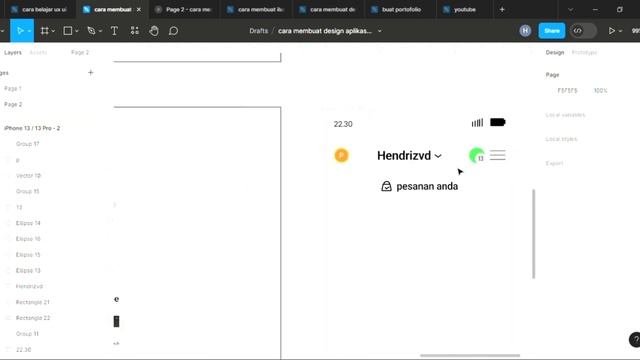Click chevron beside Hendrizvd on canvas
Screen dimensions: 640x360
(438, 156)
